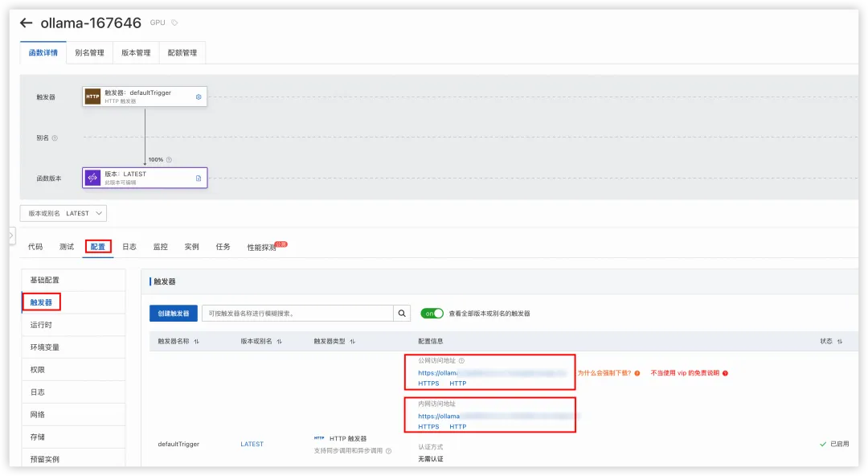Viewport: 868px width, 476px height.
Task: Click help icon beside 支持同步调用和异步调用
Action: (x=389, y=451)
